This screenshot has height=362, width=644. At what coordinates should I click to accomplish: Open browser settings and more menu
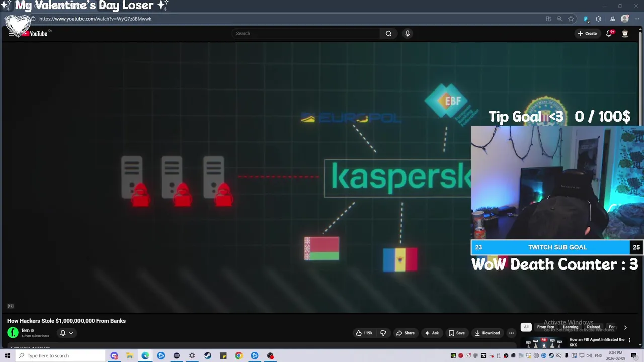637,19
